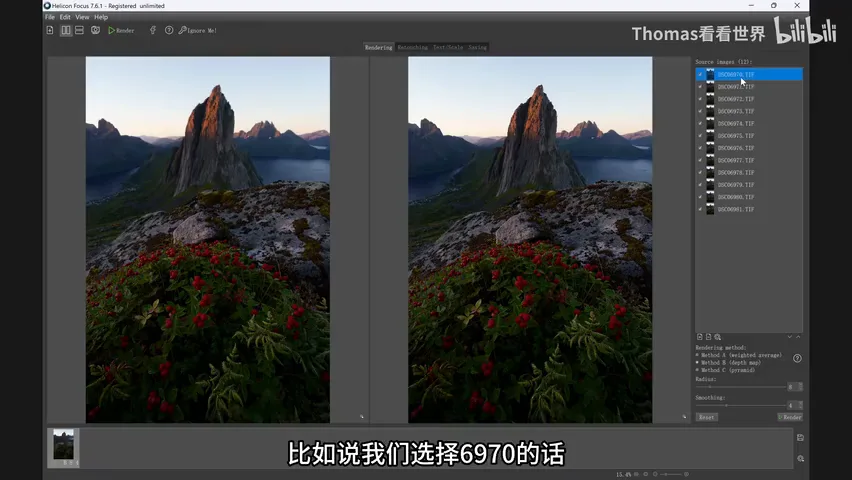852x480 pixels.
Task: Toggle checkbox for DSC06980.TIF
Action: coord(700,197)
